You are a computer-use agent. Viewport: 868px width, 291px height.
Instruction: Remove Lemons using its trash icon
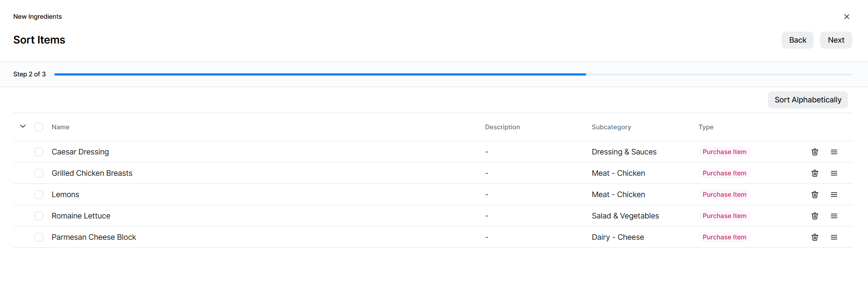click(x=815, y=195)
